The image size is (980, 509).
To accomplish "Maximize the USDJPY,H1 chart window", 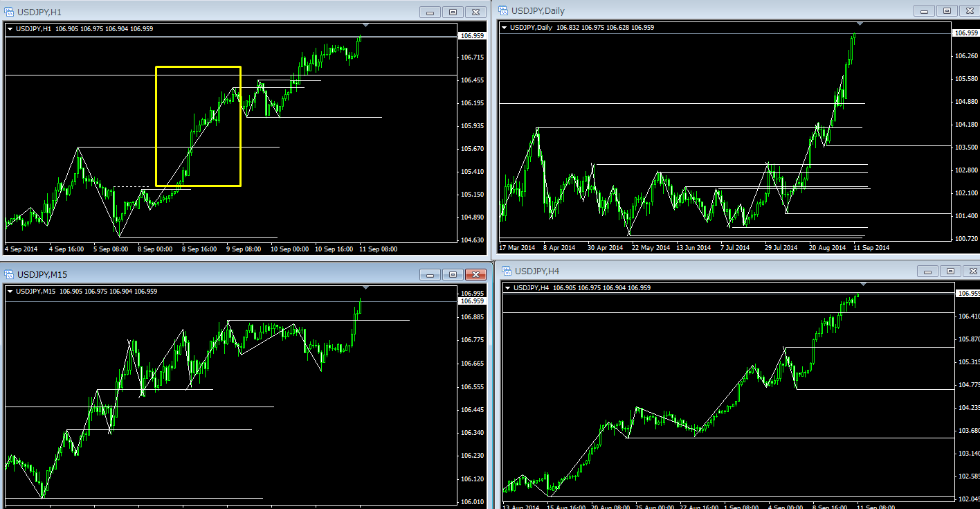I will [x=453, y=12].
